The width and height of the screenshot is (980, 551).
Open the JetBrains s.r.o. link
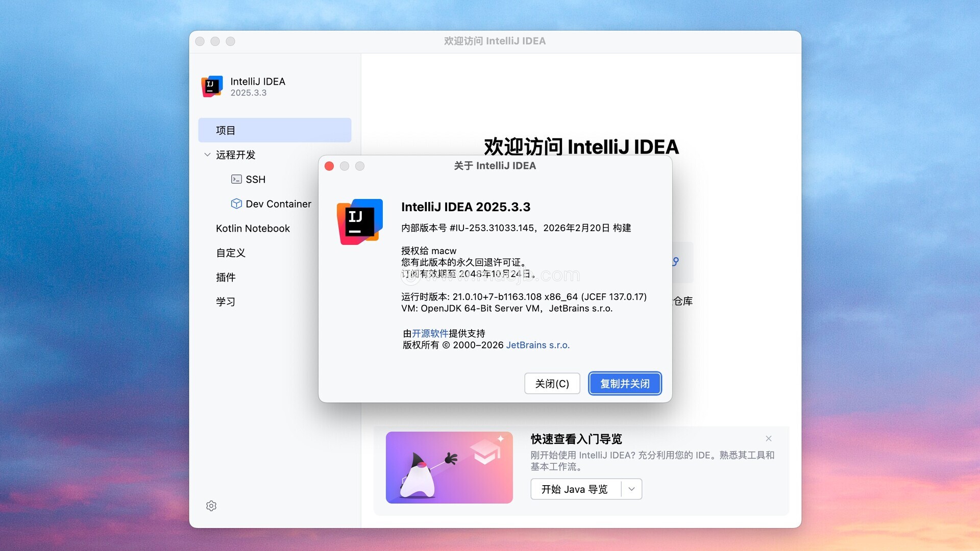[537, 345]
